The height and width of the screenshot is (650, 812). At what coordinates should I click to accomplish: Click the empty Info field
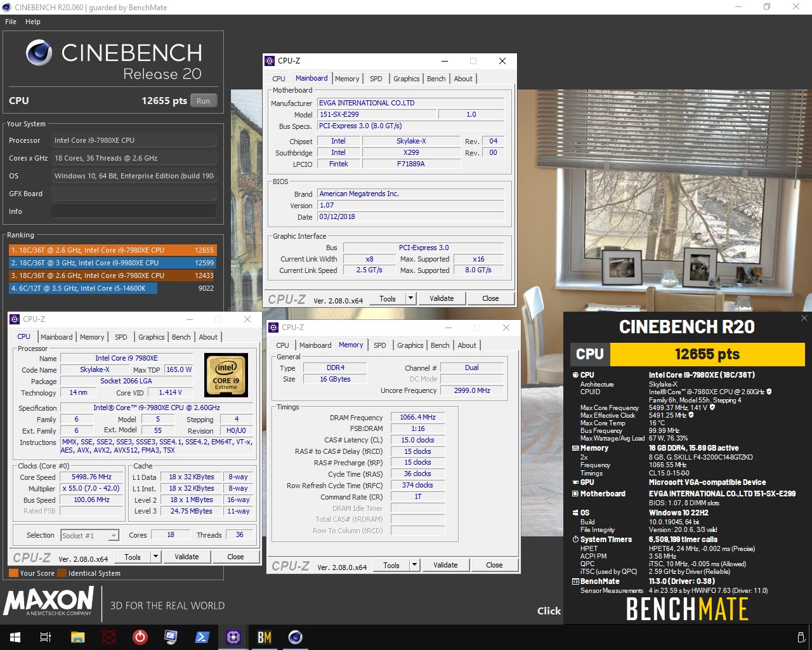point(134,211)
